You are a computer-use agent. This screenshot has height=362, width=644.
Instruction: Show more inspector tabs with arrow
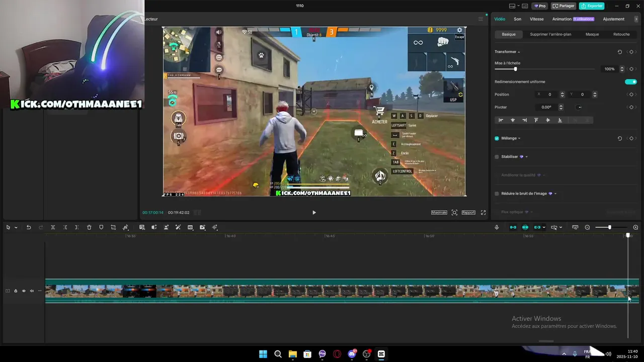tap(636, 19)
